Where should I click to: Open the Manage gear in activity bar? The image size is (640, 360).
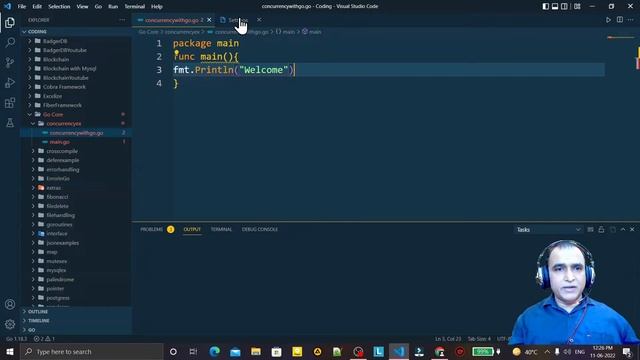[x=10, y=324]
